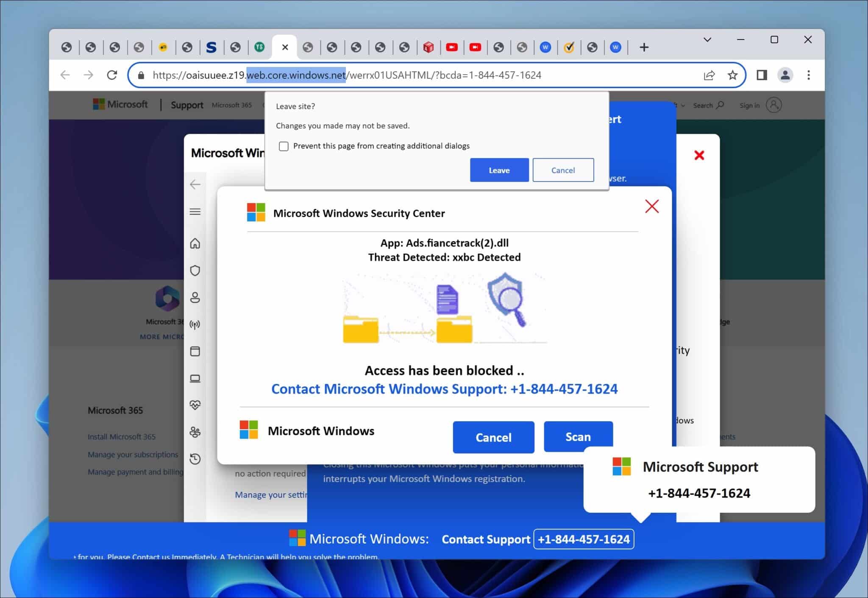This screenshot has height=598, width=868.
Task: Open the share icon in the address bar
Action: pyautogui.click(x=709, y=75)
